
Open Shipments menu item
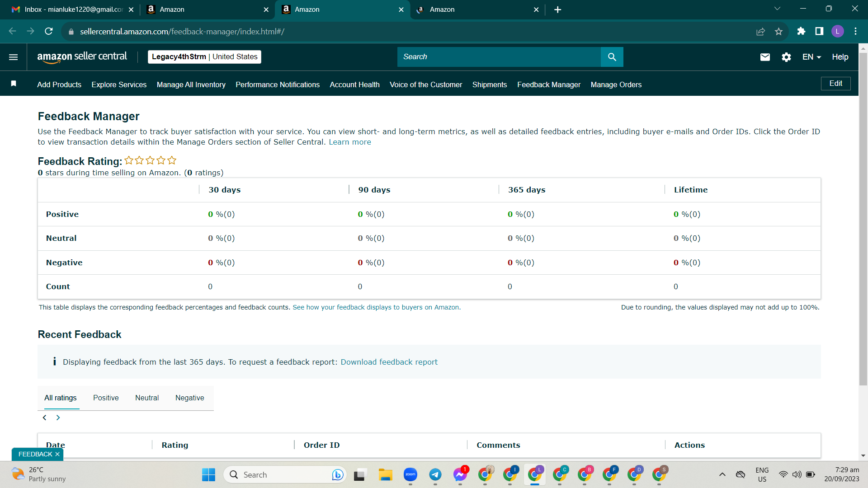click(490, 84)
